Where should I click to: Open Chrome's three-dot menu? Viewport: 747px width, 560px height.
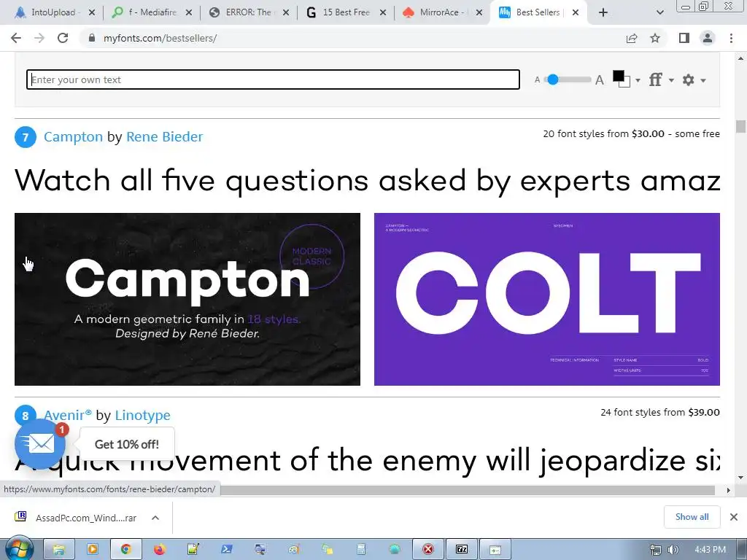click(731, 38)
